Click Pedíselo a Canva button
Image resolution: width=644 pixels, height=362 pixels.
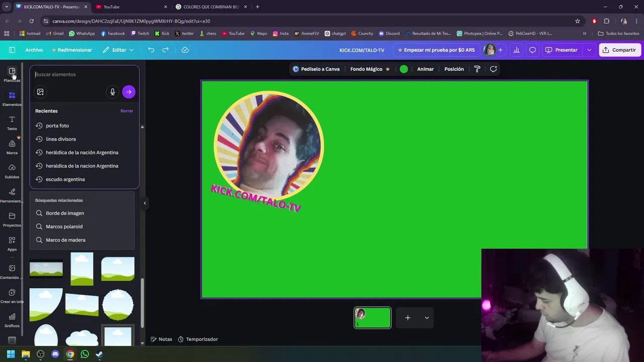(316, 69)
